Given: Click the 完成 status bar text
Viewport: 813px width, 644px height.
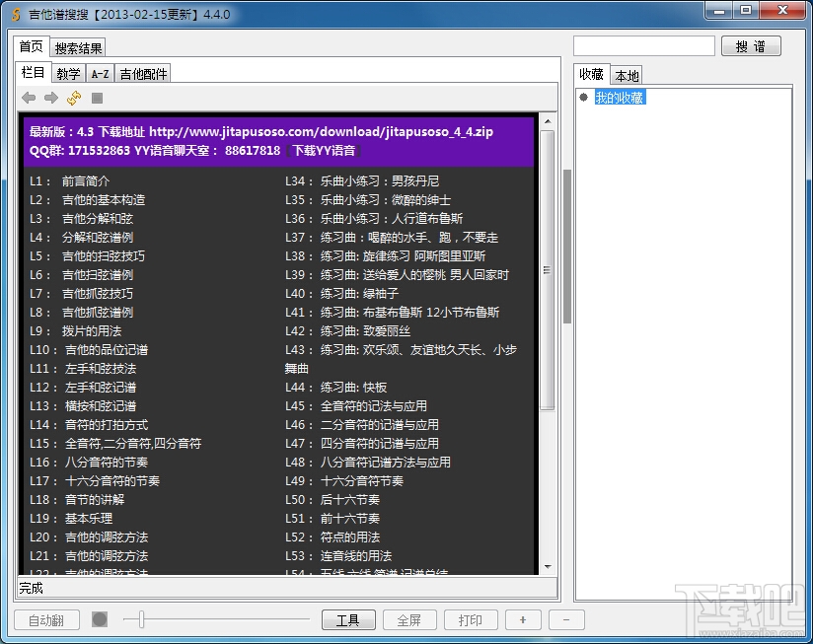Looking at the screenshot, I should [x=32, y=588].
